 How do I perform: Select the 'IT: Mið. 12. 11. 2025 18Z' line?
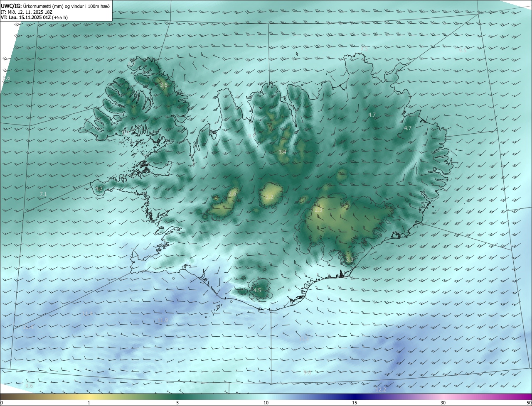point(27,12)
